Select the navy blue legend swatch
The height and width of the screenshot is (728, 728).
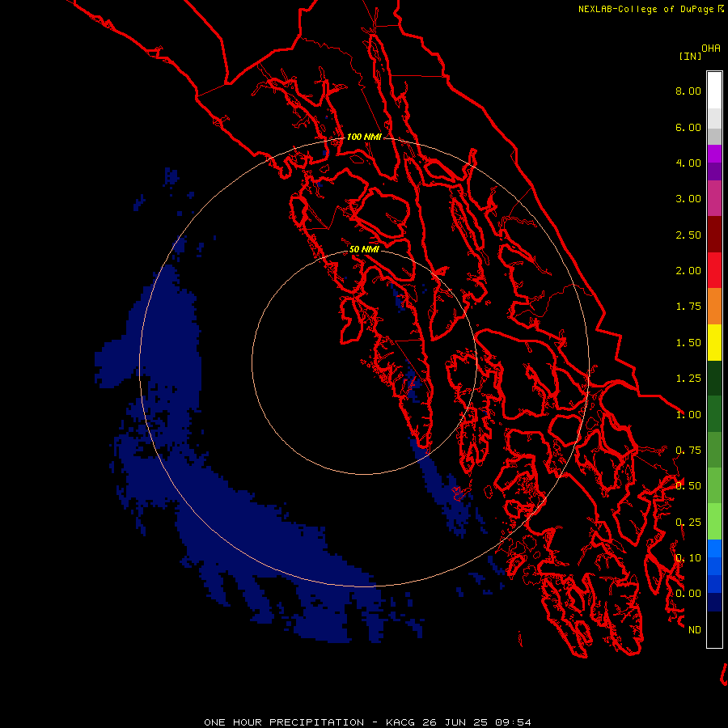(x=714, y=603)
